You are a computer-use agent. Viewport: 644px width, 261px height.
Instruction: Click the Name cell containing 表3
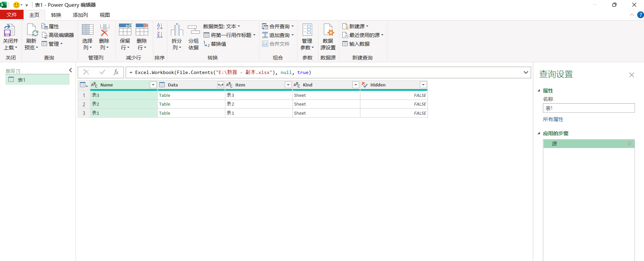124,95
